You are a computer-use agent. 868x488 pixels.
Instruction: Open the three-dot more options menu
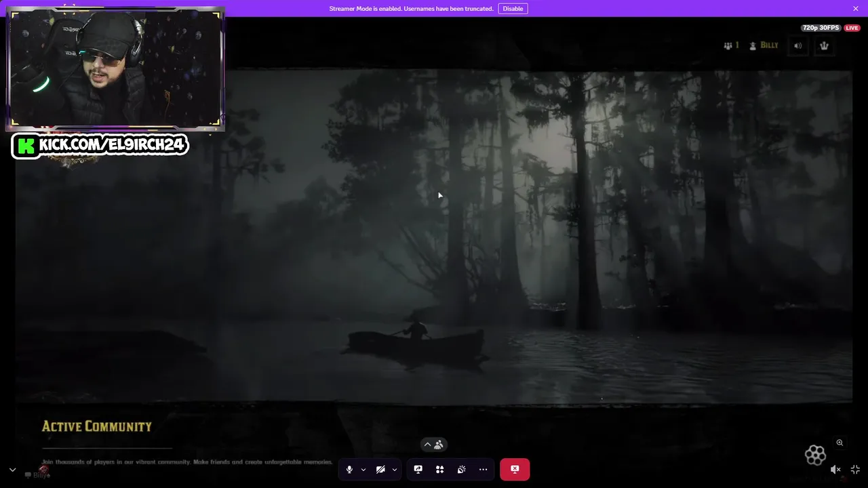pos(484,469)
